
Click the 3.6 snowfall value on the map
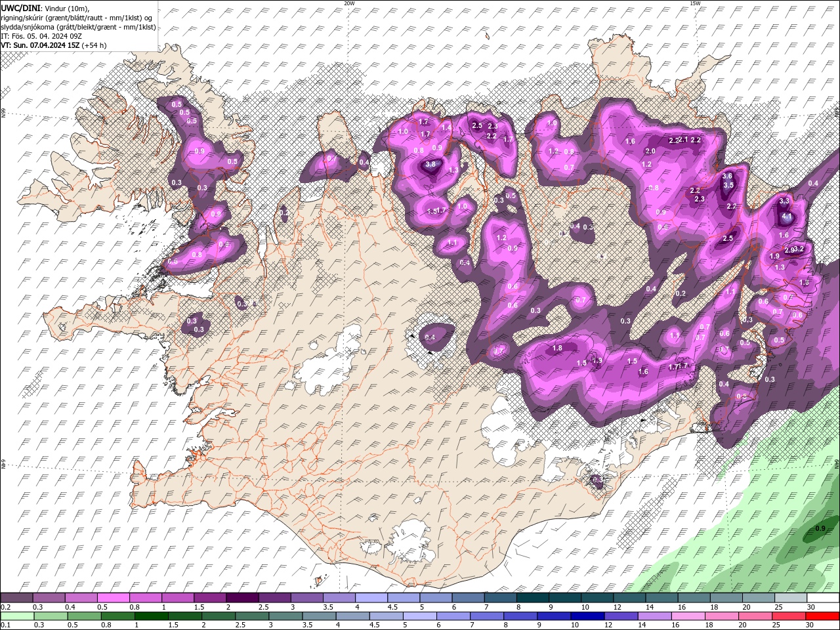point(727,176)
